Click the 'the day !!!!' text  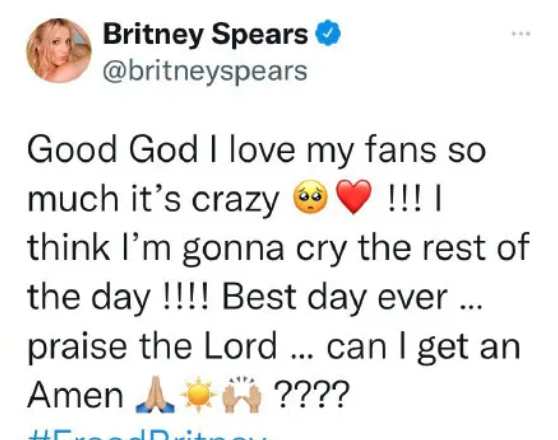[x=120, y=298]
